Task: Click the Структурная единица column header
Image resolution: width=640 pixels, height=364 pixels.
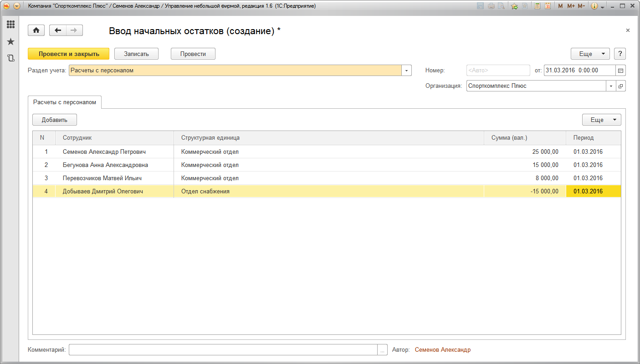Action: coord(329,138)
